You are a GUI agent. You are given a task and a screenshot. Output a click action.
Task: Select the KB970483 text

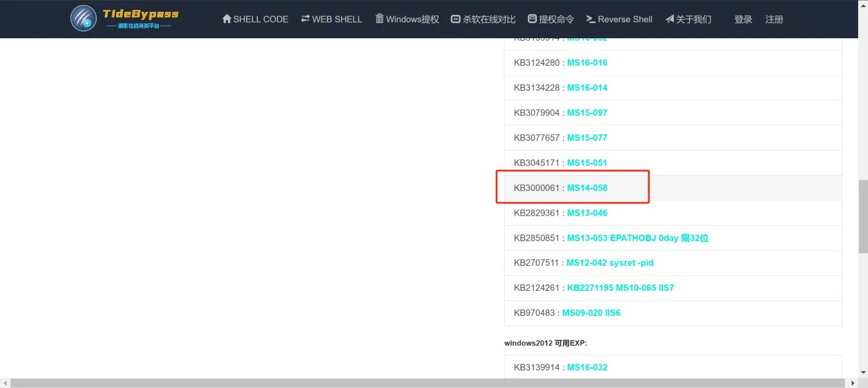[x=534, y=313]
